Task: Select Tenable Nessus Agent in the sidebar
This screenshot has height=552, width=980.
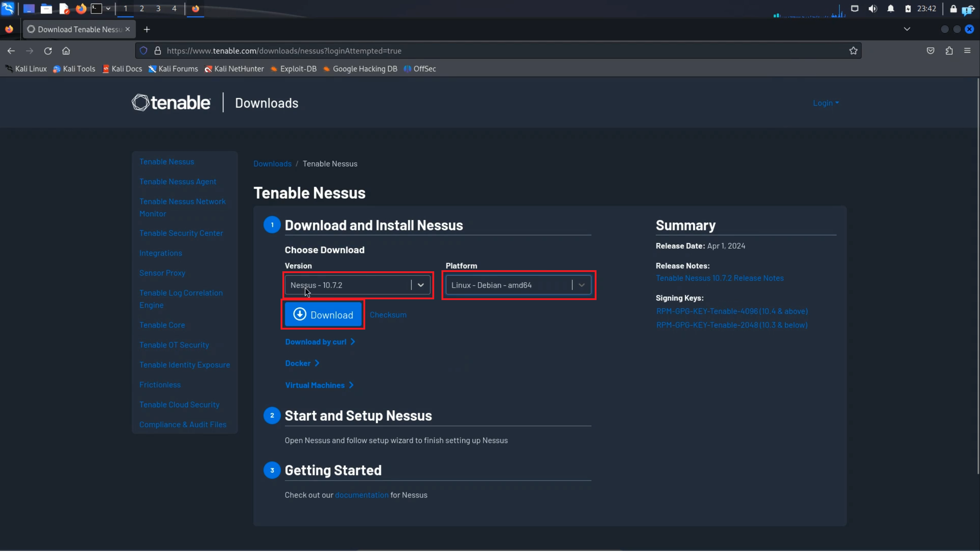Action: [178, 182]
